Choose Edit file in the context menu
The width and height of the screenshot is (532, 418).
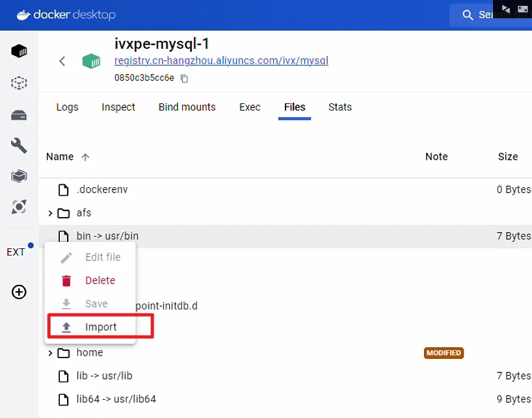click(x=90, y=257)
